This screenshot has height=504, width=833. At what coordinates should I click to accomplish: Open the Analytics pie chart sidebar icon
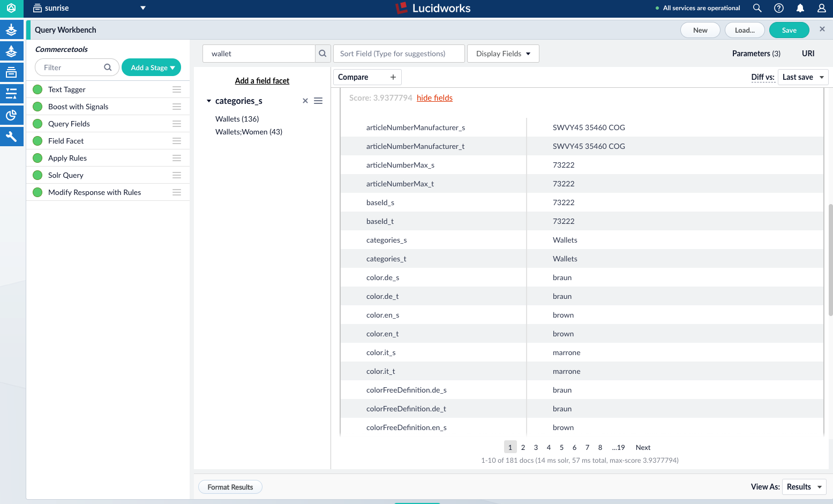click(11, 115)
